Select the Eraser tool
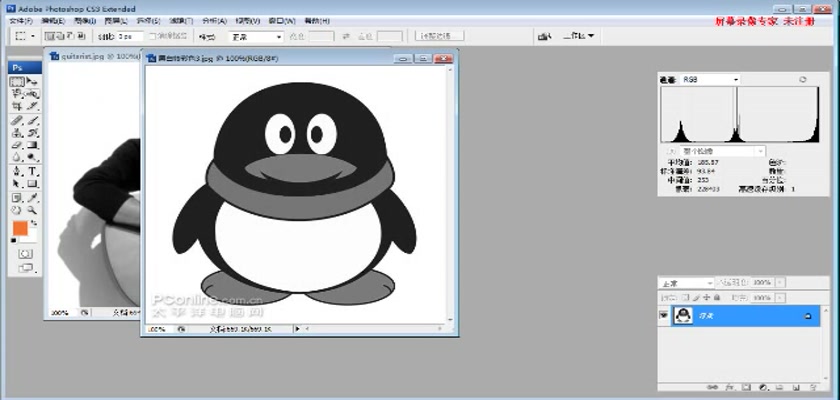 pos(18,145)
